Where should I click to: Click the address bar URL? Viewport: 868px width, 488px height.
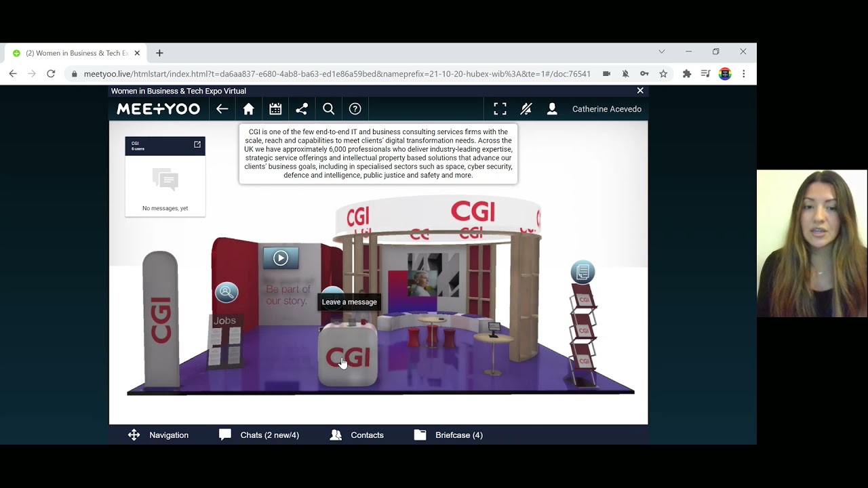[337, 74]
